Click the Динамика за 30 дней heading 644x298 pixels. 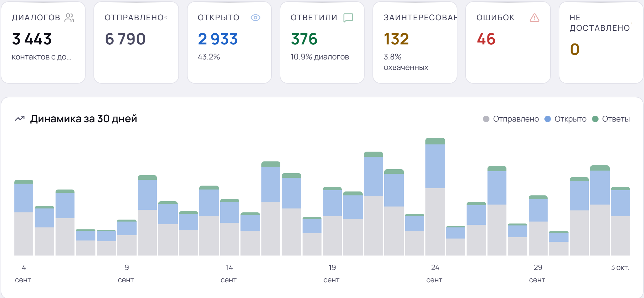(x=84, y=119)
